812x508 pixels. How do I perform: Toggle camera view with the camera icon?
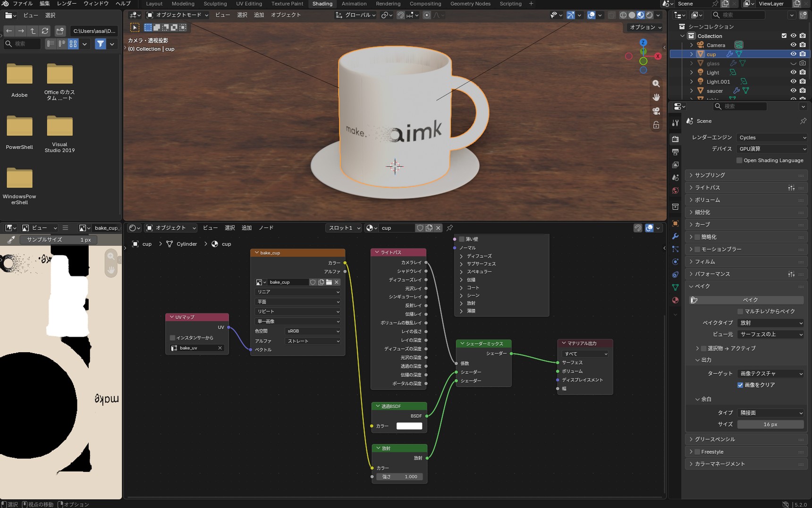pyautogui.click(x=656, y=111)
